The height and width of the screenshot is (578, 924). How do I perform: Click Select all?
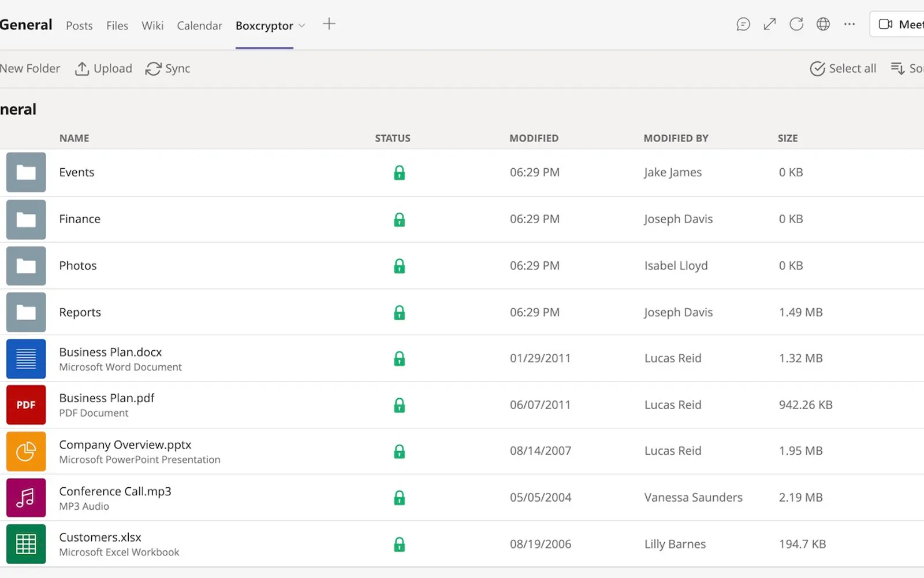[843, 68]
